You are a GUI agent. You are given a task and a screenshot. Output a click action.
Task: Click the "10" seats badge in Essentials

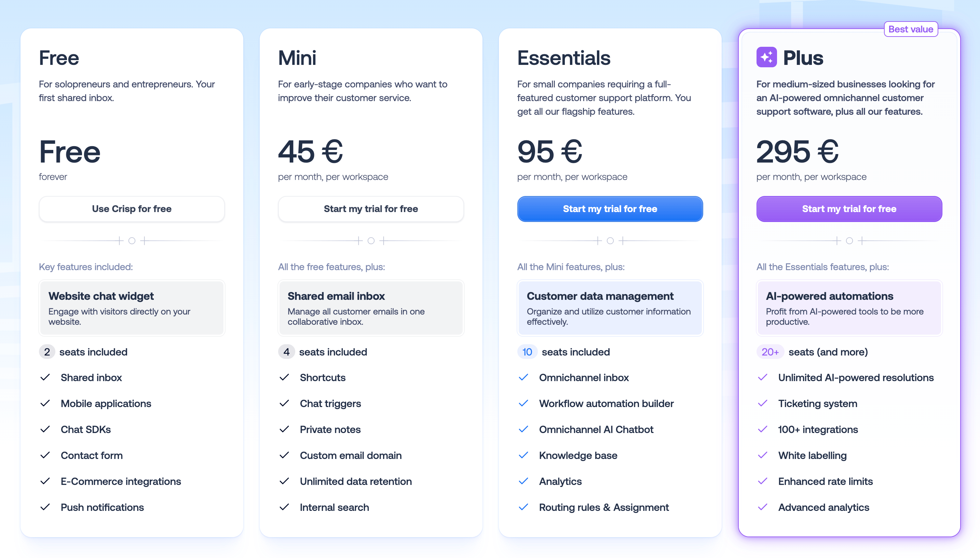click(527, 351)
